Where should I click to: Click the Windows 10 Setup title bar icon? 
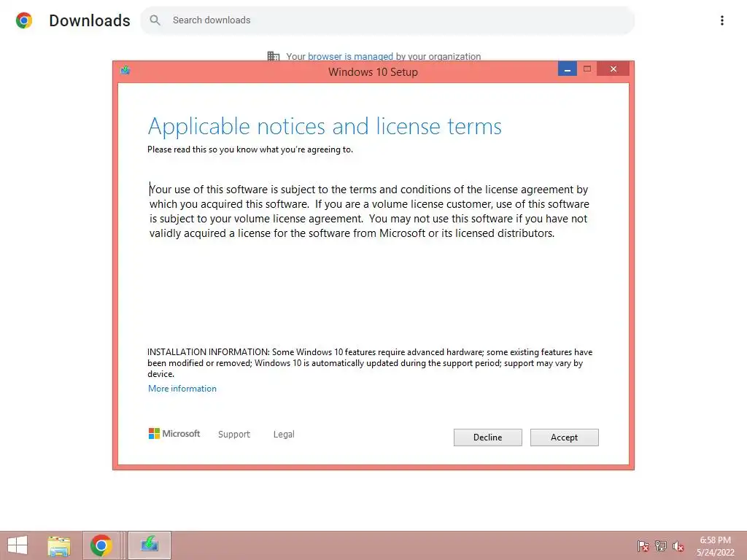[125, 71]
